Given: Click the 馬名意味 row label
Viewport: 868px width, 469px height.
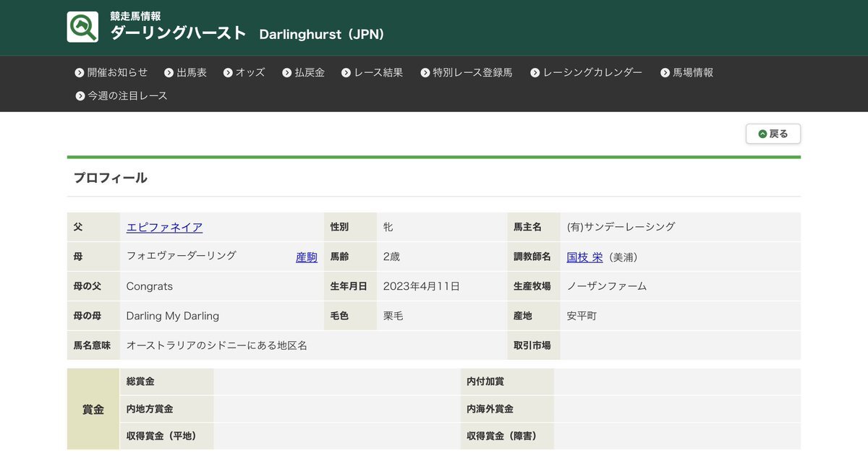Looking at the screenshot, I should coord(92,345).
